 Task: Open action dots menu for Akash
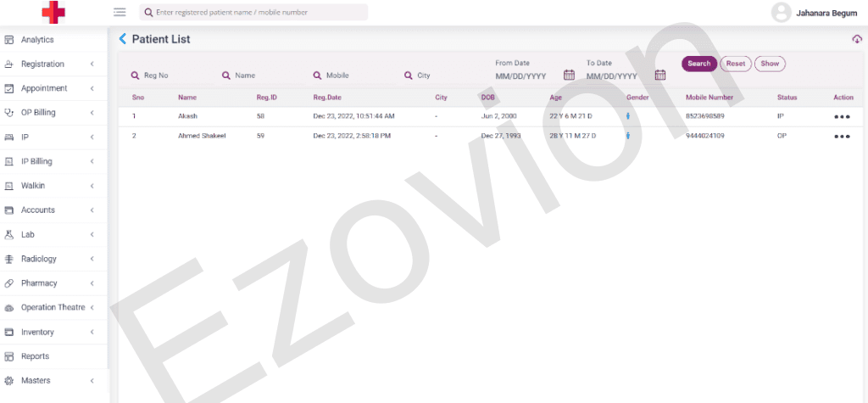(842, 117)
